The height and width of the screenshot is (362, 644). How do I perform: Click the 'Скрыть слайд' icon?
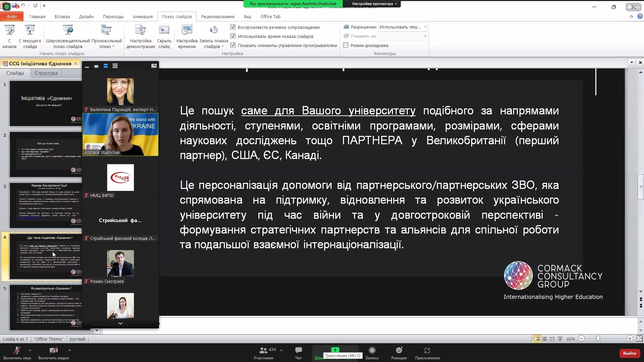164,31
